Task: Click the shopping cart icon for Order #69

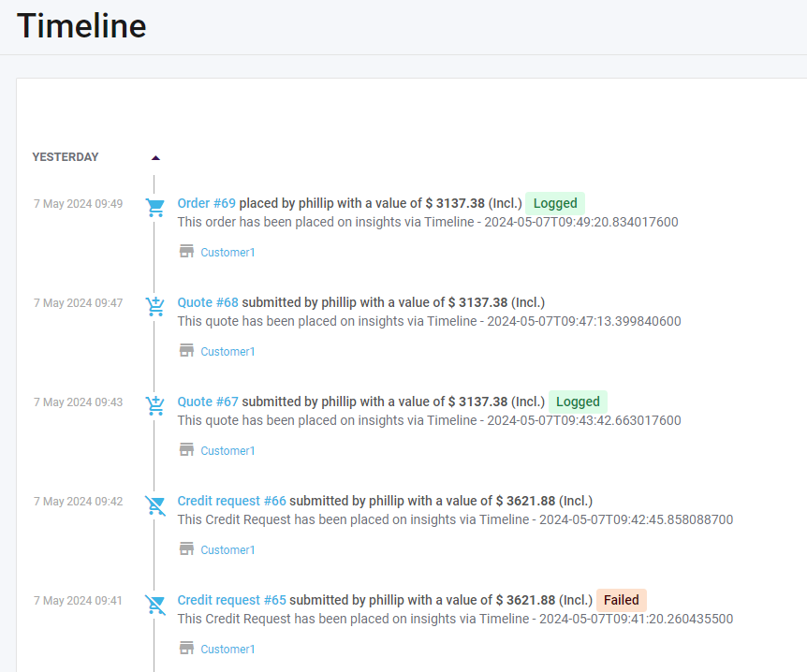Action: pos(154,208)
